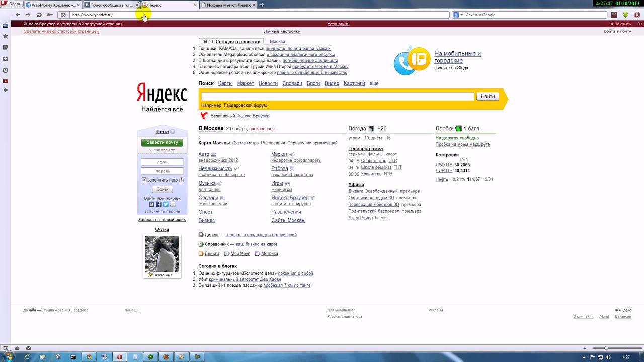Show more login providers via ellipsis icon
The image size is (644, 362).
(x=173, y=205)
